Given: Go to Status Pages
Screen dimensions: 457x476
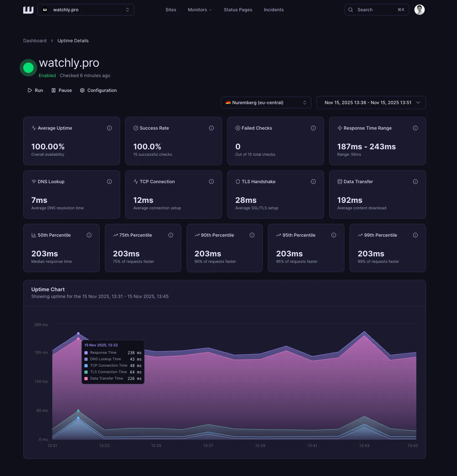Looking at the screenshot, I should tap(238, 10).
